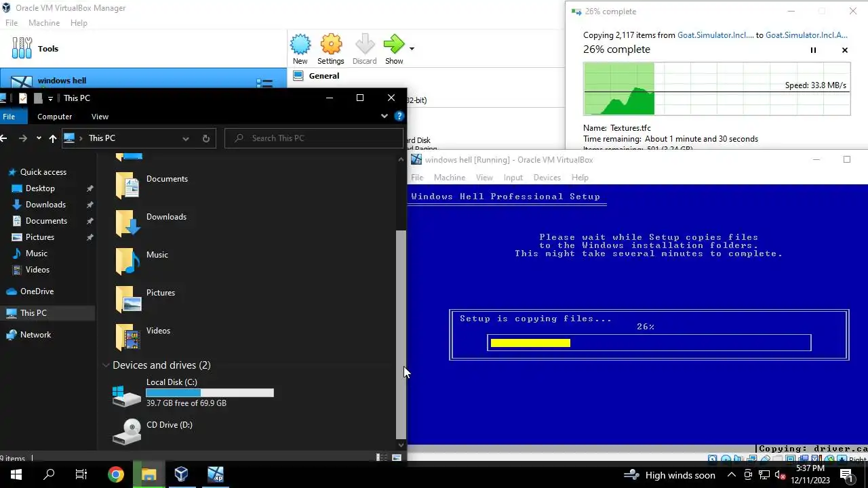
Task: Pause the file copy operation
Action: [813, 50]
